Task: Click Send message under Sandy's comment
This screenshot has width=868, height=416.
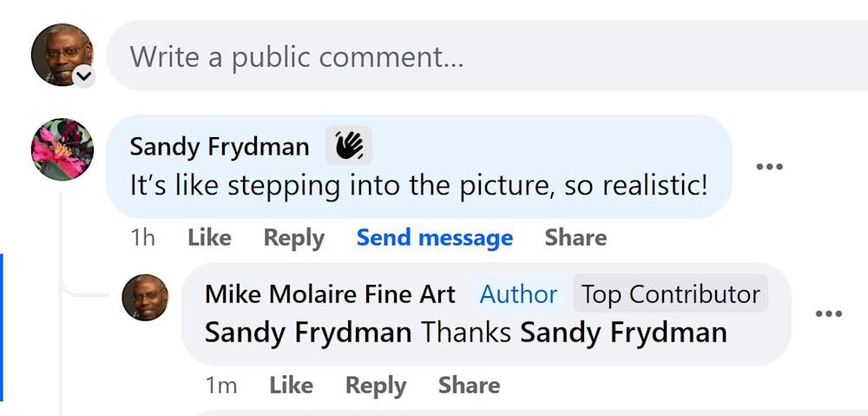Action: tap(435, 238)
